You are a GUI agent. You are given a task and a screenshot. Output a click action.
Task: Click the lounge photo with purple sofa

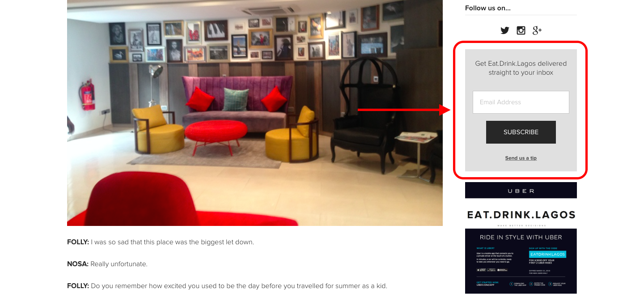point(255,113)
